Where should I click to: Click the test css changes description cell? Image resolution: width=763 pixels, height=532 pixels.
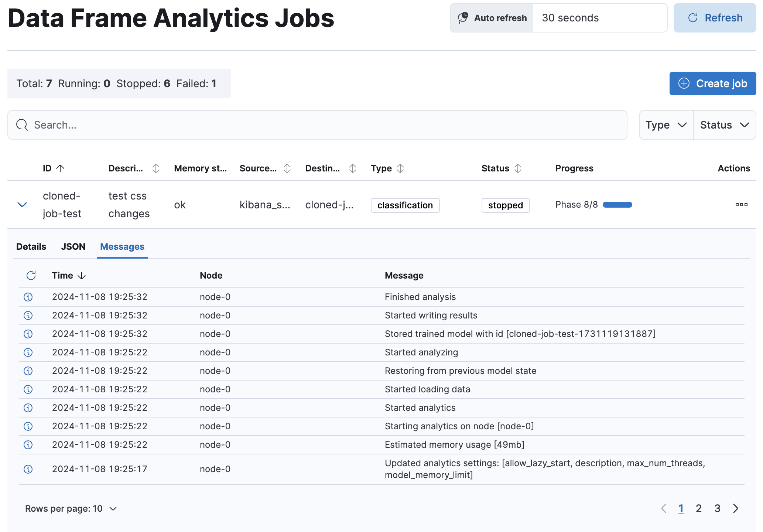(129, 205)
